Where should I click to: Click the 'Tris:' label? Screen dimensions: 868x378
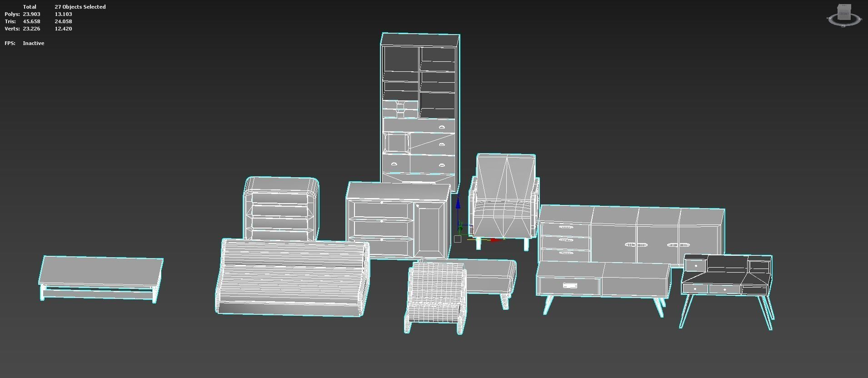[10, 21]
